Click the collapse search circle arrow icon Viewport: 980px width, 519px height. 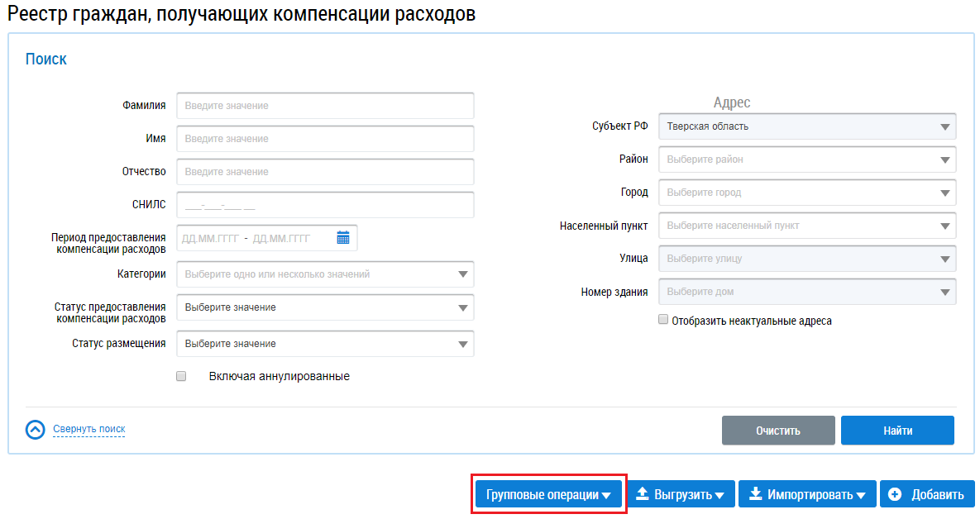36,430
